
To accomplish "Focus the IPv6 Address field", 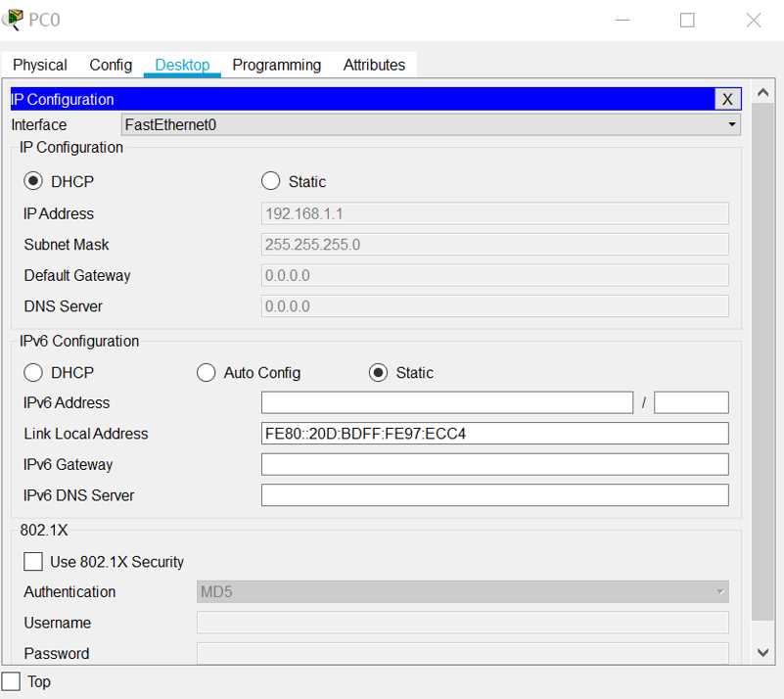I will (x=447, y=402).
